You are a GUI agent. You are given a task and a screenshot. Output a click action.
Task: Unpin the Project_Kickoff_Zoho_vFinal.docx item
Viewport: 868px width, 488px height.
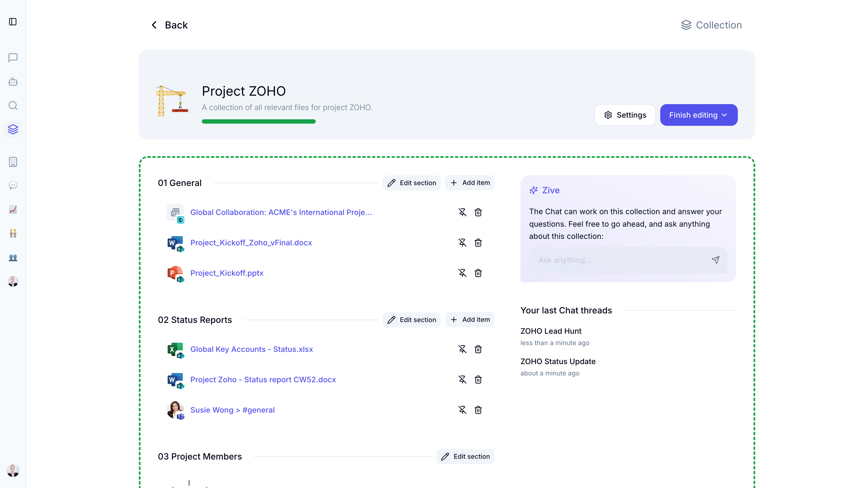(x=462, y=243)
